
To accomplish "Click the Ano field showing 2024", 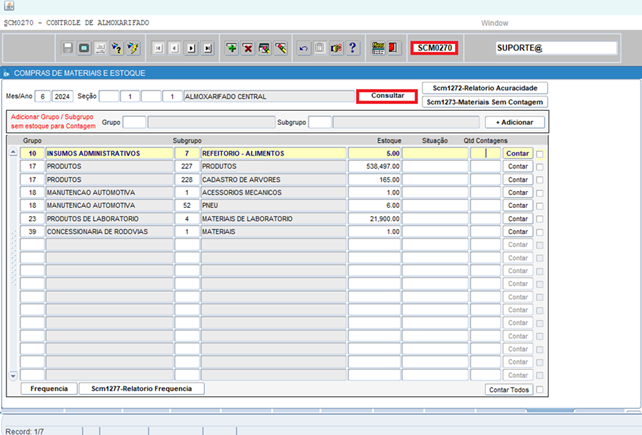I will [x=62, y=97].
